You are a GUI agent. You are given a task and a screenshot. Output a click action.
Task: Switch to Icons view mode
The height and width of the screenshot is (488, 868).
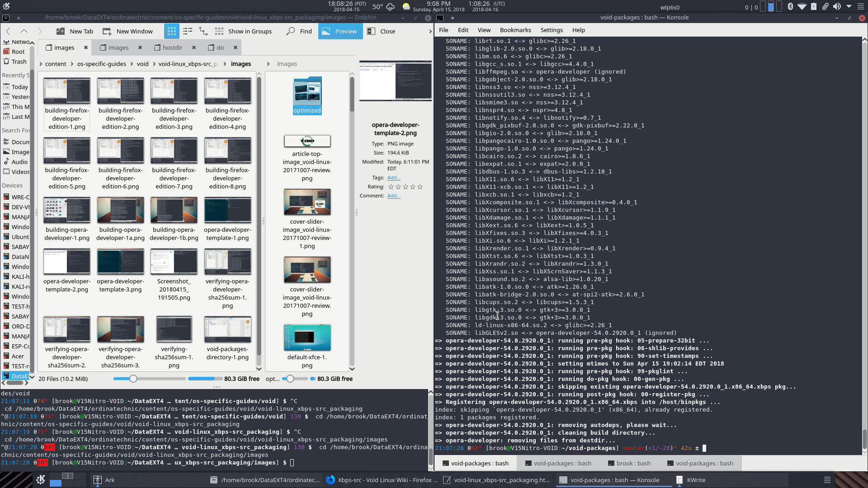(171, 31)
